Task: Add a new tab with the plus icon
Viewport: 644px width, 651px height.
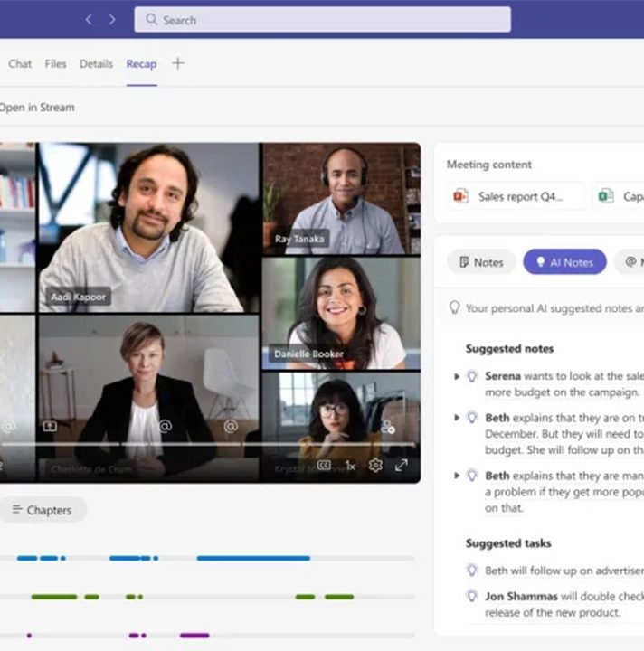Action: point(177,63)
